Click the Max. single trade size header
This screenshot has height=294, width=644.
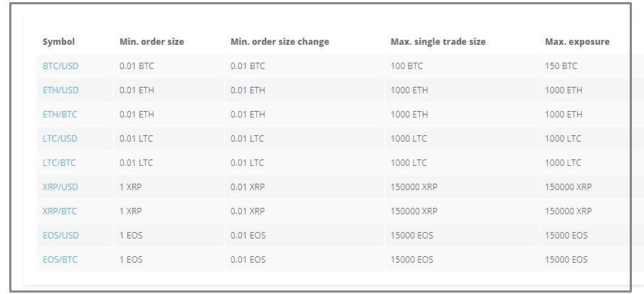pos(438,41)
